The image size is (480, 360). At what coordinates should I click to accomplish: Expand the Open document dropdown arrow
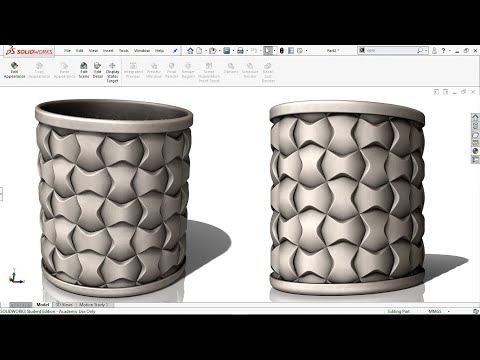coord(219,51)
